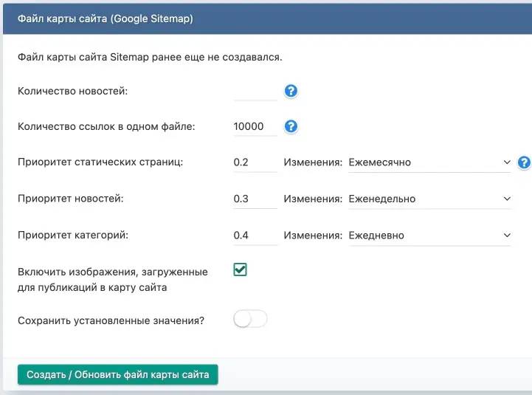
Task: Click help icon beside news count field
Action: 291,91
